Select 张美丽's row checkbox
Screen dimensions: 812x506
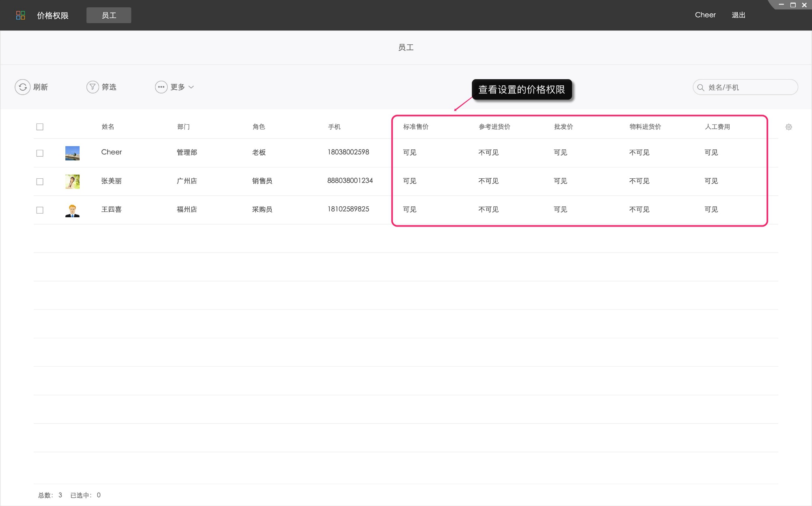tap(40, 182)
